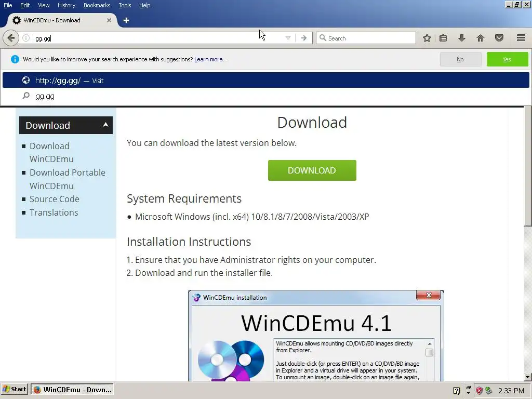Viewport: 532px width, 399px height.
Task: Select http://gg.gg/ Visit suggestion
Action: (266, 80)
